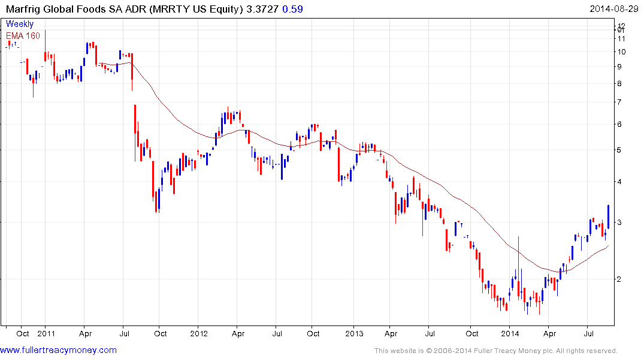Viewport: 644px width, 359px height.
Task: Open the www.fullertreacymoney.com link
Action: click(x=58, y=350)
